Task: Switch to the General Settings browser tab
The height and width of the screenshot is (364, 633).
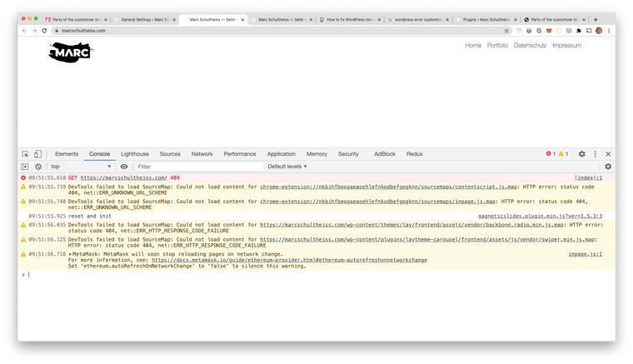Action: click(x=143, y=19)
